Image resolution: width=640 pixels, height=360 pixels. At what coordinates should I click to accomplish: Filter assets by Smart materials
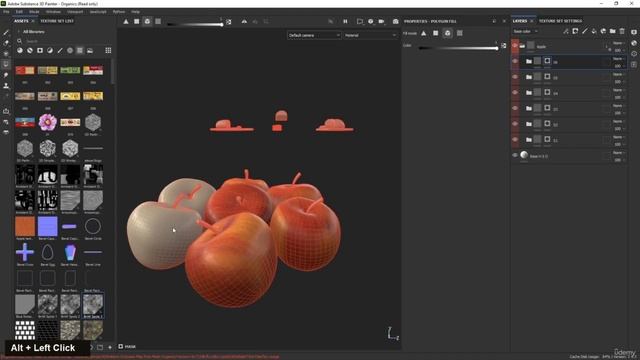coord(30,50)
